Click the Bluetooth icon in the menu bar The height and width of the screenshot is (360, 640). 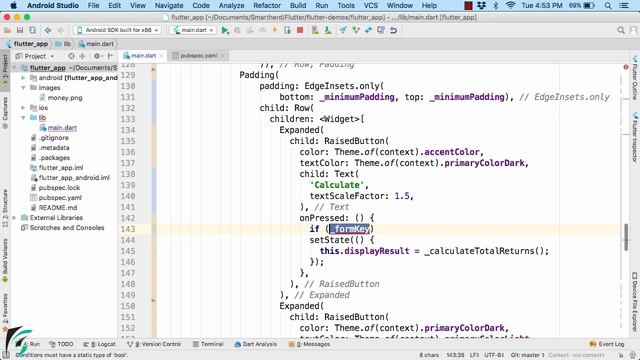(x=496, y=6)
